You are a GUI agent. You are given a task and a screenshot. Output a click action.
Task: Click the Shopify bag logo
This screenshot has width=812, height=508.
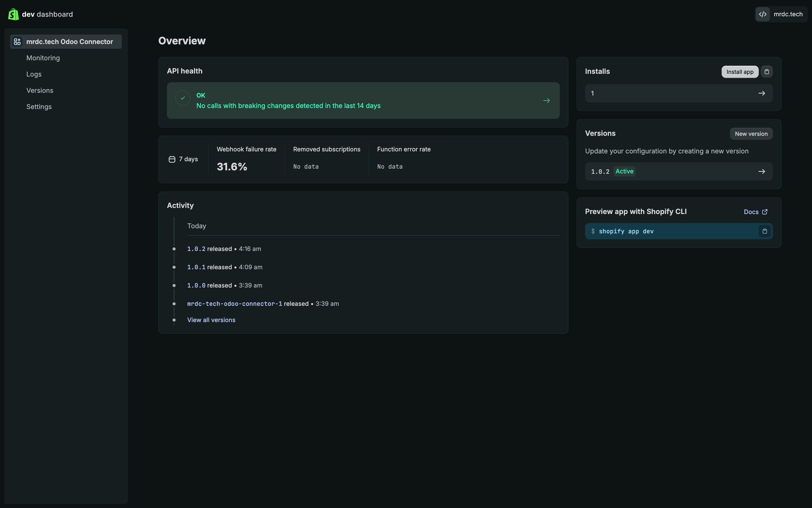pos(13,14)
